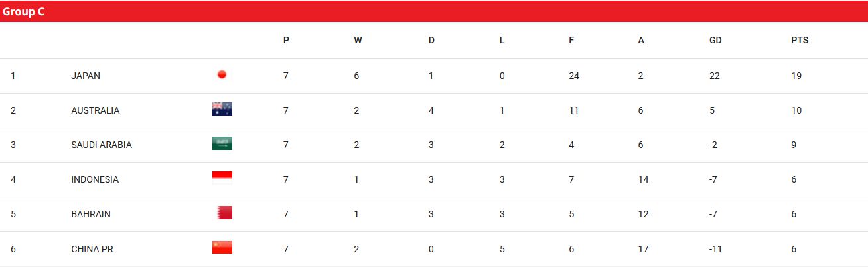The image size is (868, 267).
Task: Click the P column header
Action: (286, 40)
